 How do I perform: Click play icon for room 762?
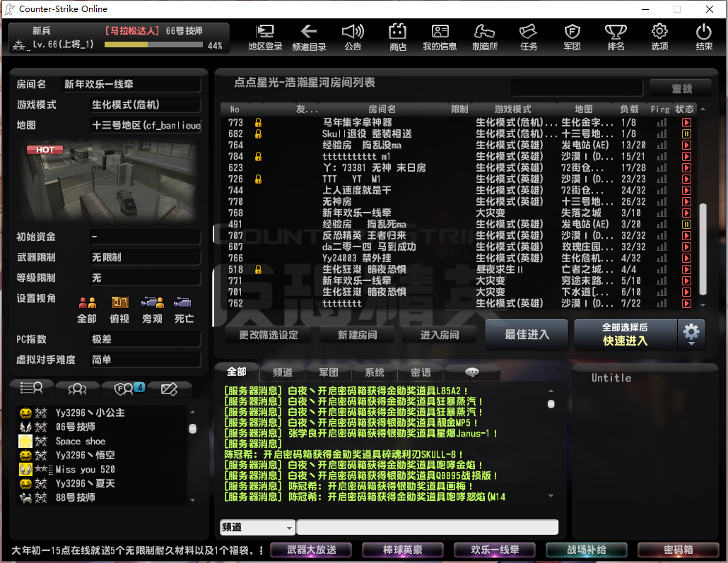(686, 303)
